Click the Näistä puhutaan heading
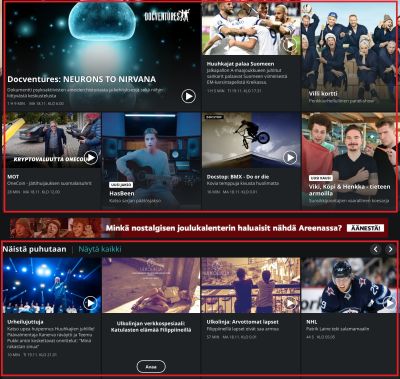 point(34,249)
